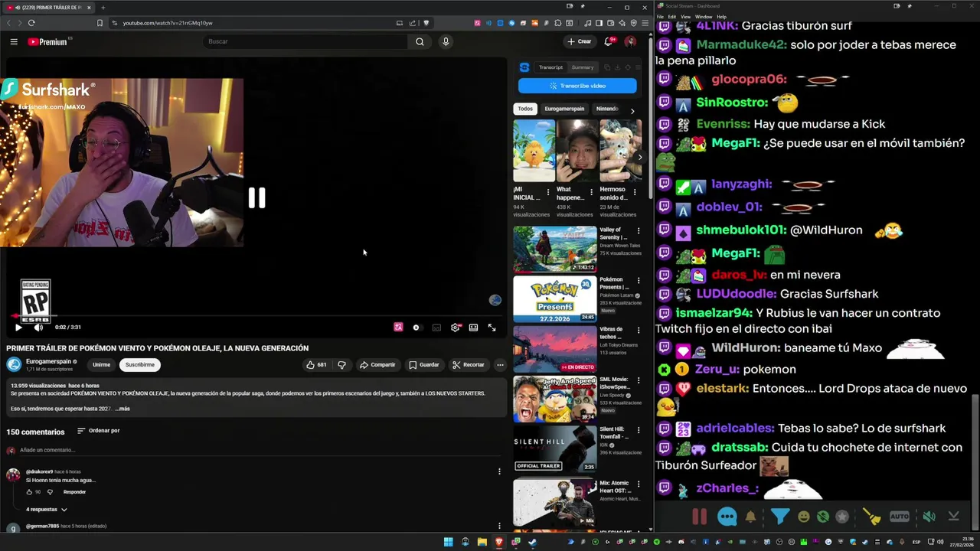Open Pokémon Presents video thumbnail
980x551 pixels.
(x=554, y=298)
